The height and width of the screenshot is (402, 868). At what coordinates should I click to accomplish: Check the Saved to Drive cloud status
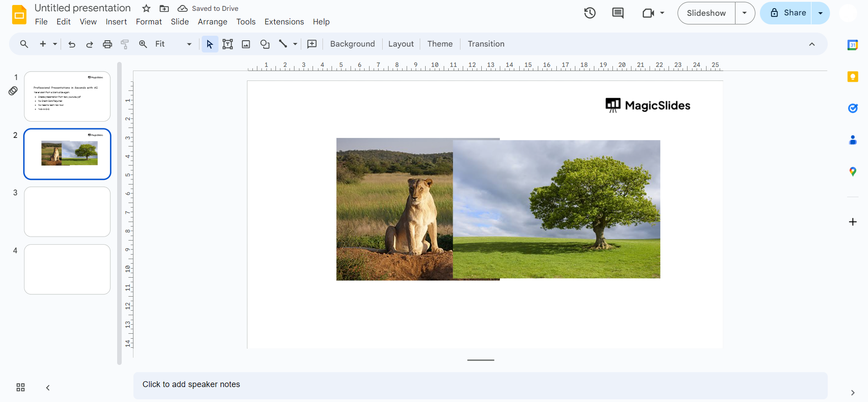(182, 8)
